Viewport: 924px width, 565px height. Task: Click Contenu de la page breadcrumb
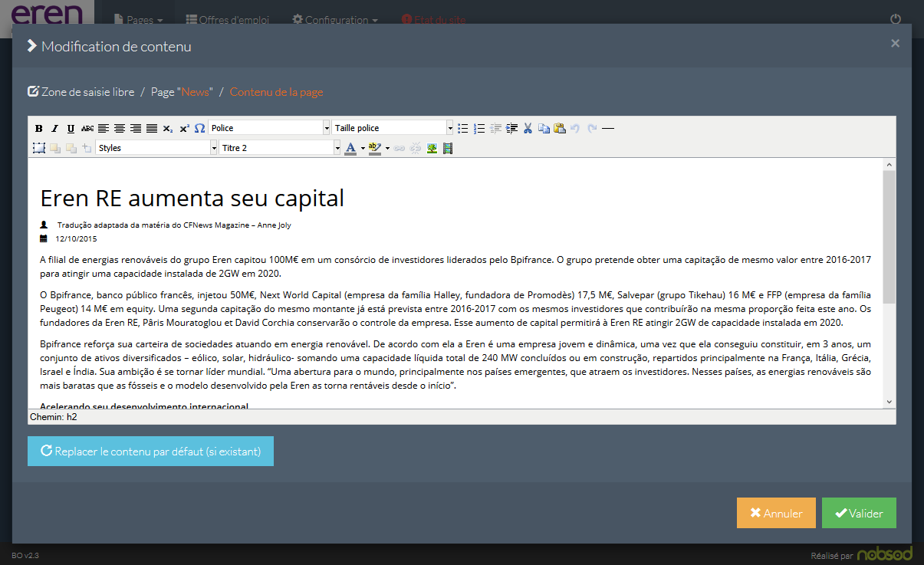(x=276, y=92)
